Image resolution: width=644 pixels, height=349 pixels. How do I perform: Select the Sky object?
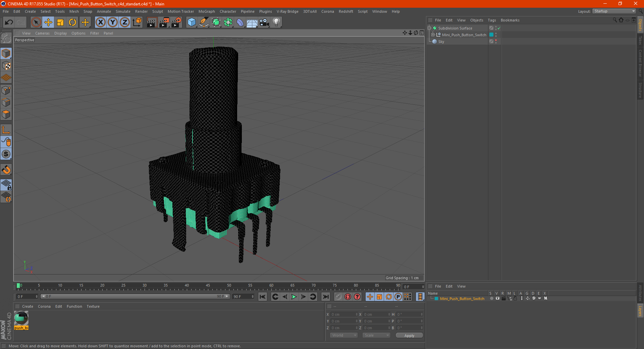tap(441, 42)
